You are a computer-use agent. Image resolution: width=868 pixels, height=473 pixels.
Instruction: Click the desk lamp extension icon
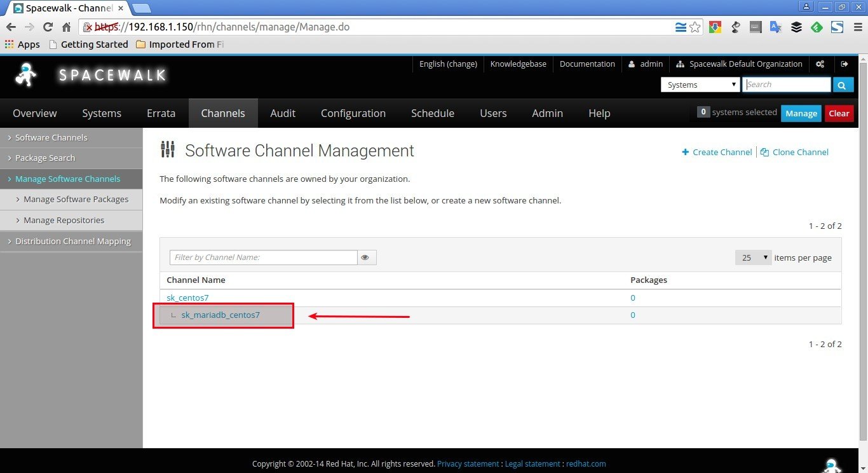pos(736,27)
